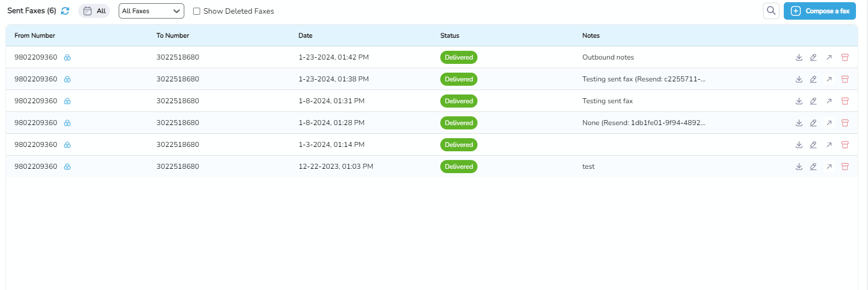Select the Notes column header
The image size is (868, 290).
coord(591,35)
